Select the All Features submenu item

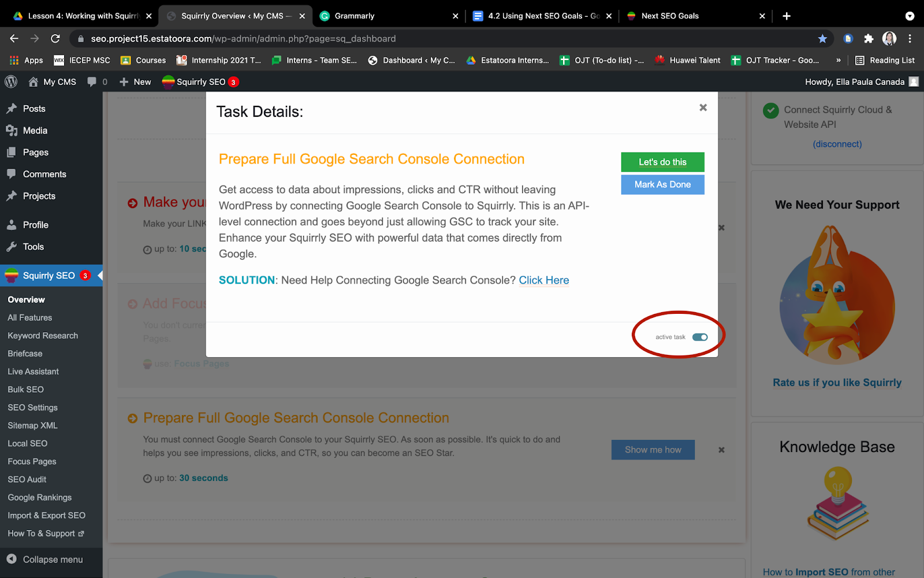pos(29,318)
